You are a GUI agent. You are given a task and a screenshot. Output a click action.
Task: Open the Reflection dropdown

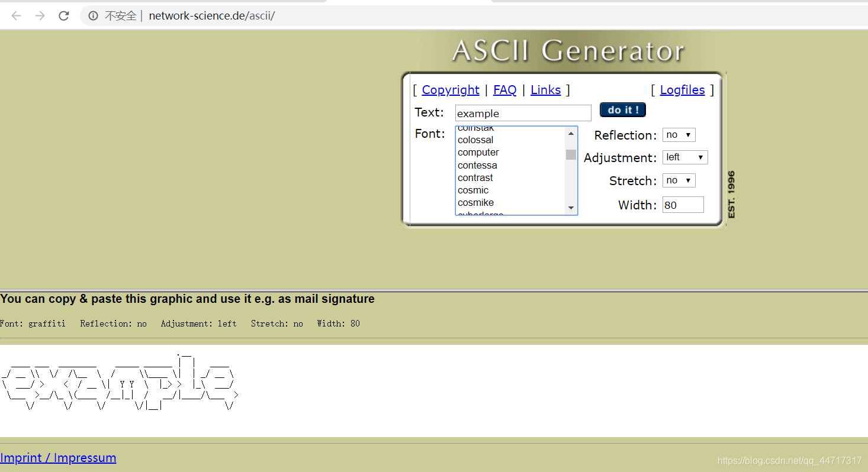click(679, 135)
